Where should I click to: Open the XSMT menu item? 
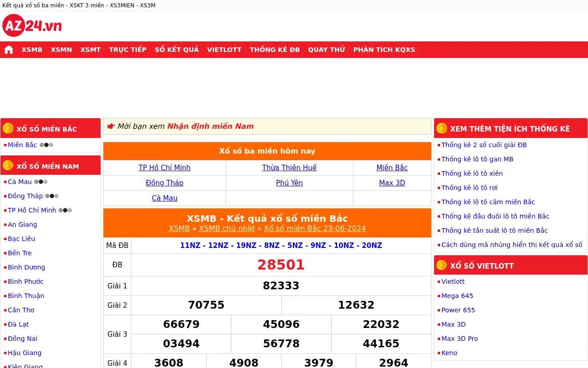click(90, 50)
